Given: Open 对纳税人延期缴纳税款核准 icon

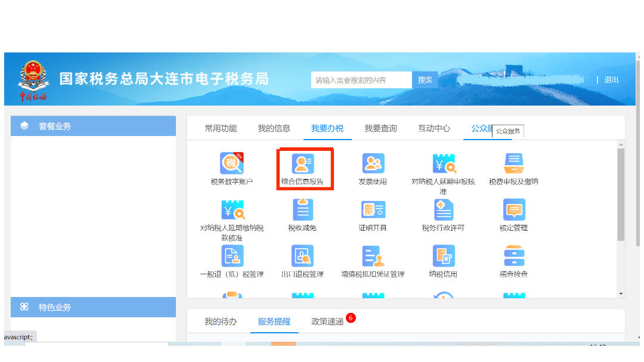Looking at the screenshot, I should [233, 210].
